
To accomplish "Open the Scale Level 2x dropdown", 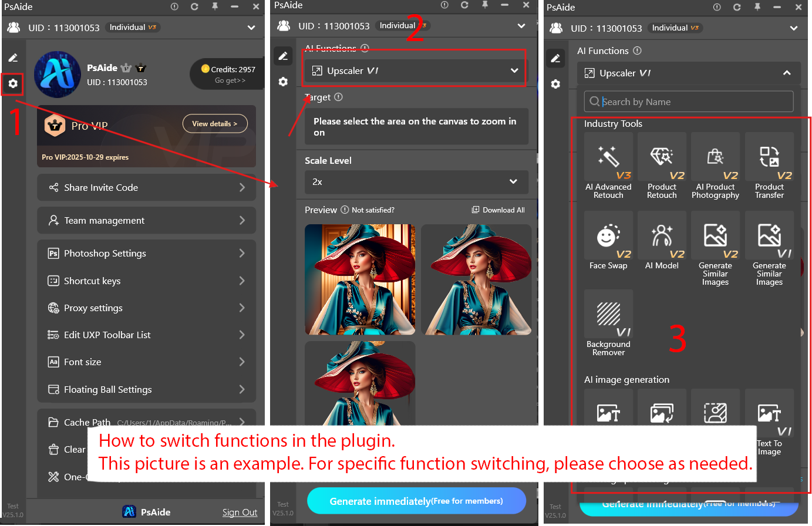I will (x=416, y=182).
